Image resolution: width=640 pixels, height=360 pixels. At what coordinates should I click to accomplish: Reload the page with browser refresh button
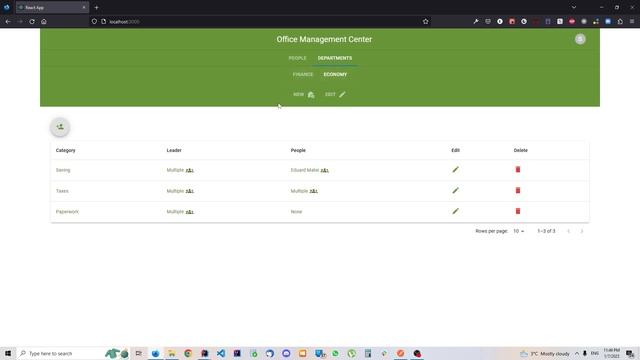click(32, 22)
